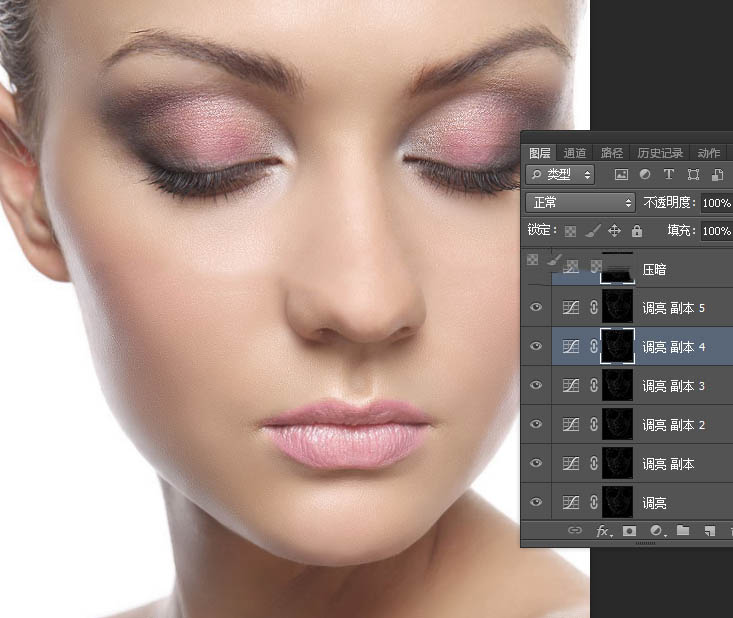The image size is (733, 618).
Task: Toggle lock transparent pixels
Action: tap(571, 230)
